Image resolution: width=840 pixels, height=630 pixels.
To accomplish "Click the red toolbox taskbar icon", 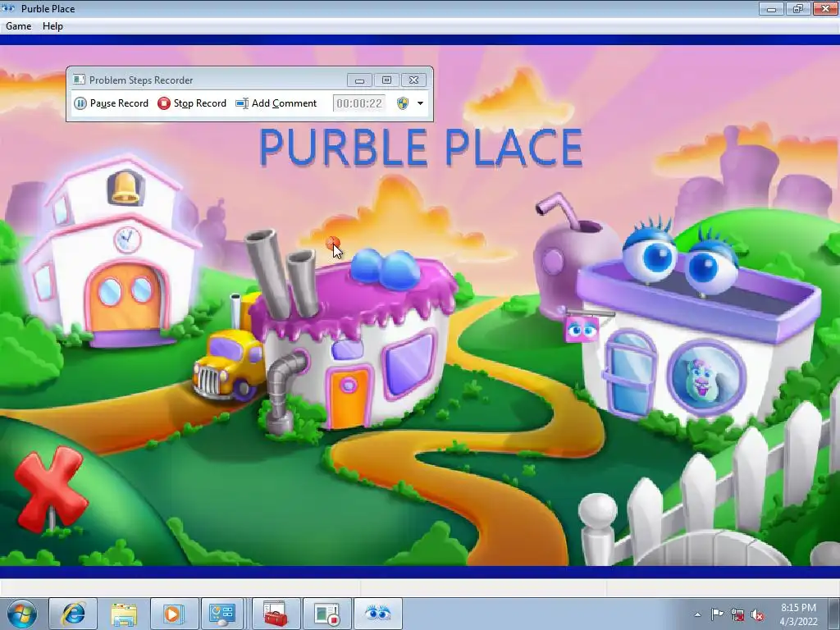I will pos(276,614).
